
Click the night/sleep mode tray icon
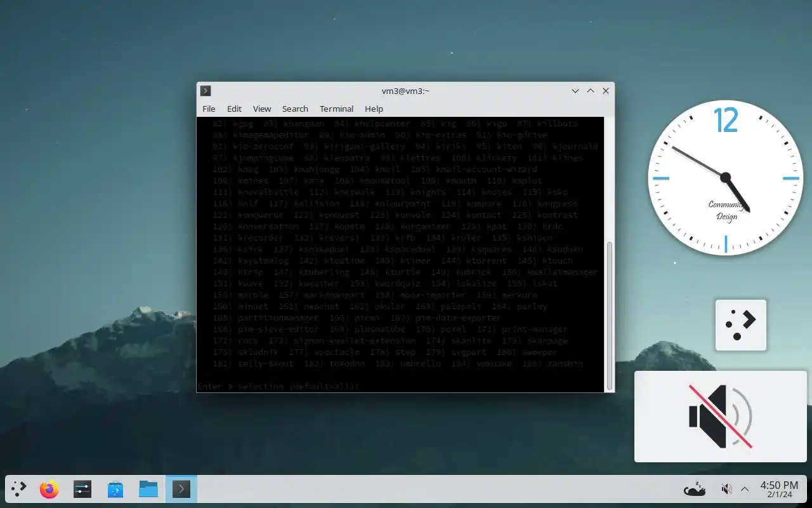[x=695, y=489]
